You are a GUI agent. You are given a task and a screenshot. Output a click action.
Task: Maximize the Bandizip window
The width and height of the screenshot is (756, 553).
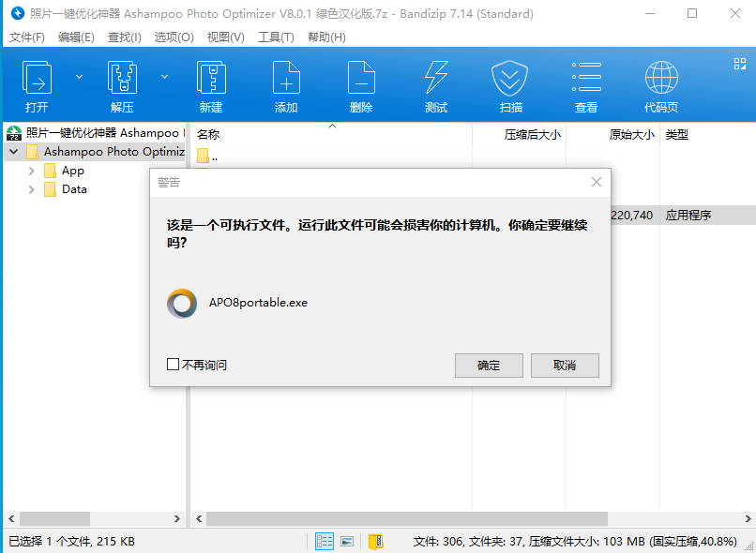point(692,13)
